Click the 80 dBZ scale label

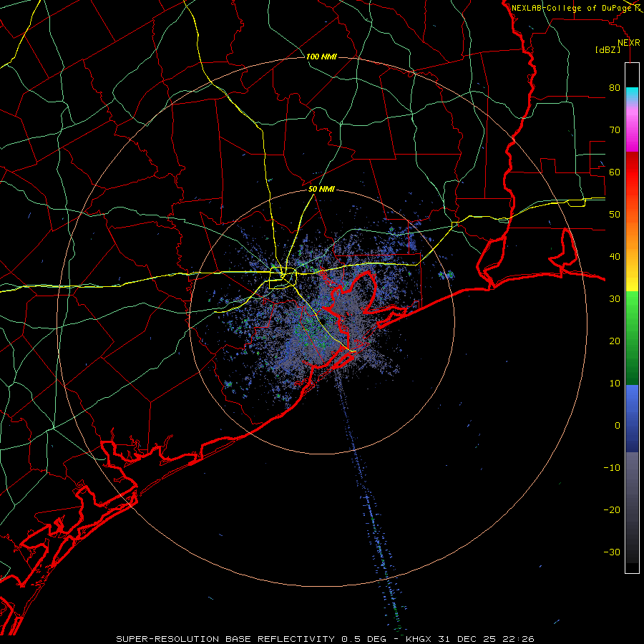[x=615, y=88]
